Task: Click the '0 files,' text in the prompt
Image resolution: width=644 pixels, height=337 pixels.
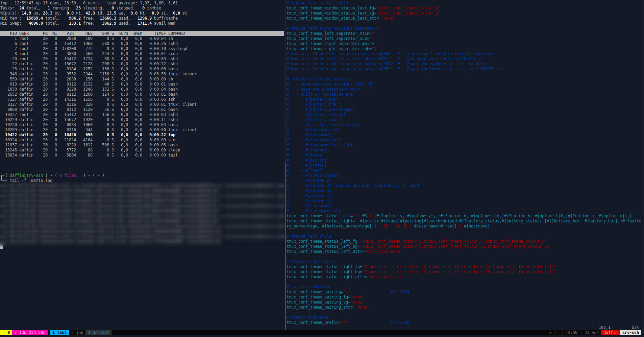Action: pyautogui.click(x=69, y=175)
